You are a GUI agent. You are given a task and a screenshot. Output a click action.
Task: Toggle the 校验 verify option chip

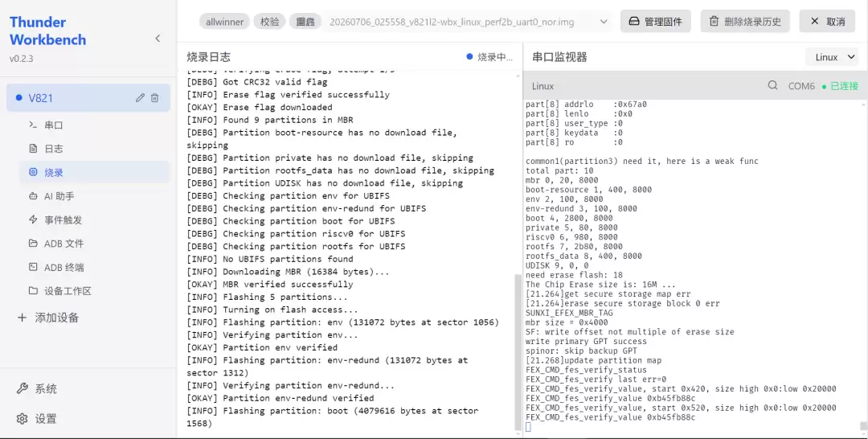[x=269, y=23]
